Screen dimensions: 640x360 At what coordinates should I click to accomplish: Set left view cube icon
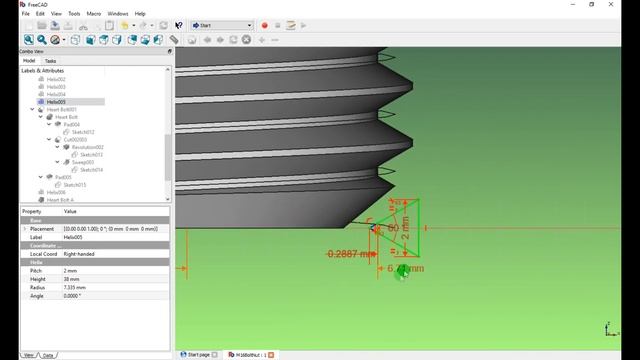[x=158, y=40]
